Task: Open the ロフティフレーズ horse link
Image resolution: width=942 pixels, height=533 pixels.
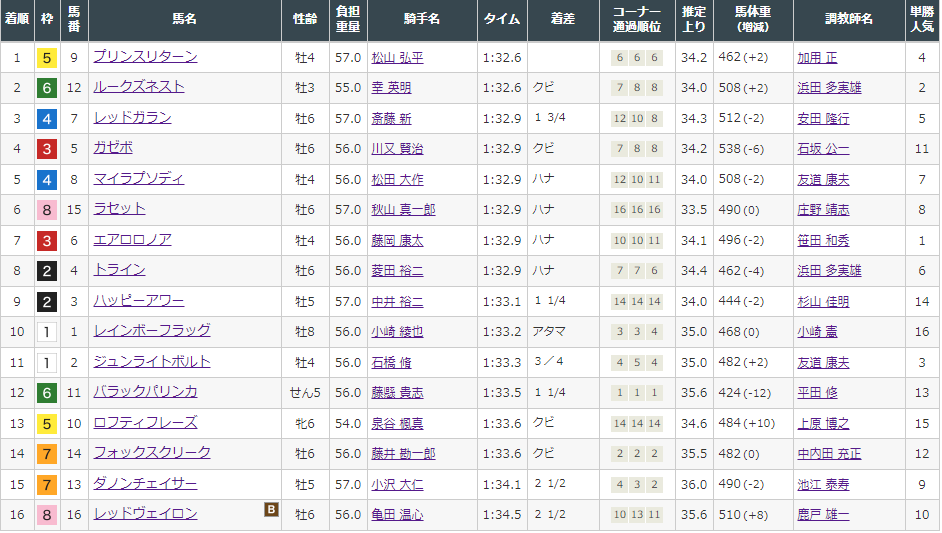Action: (145, 422)
